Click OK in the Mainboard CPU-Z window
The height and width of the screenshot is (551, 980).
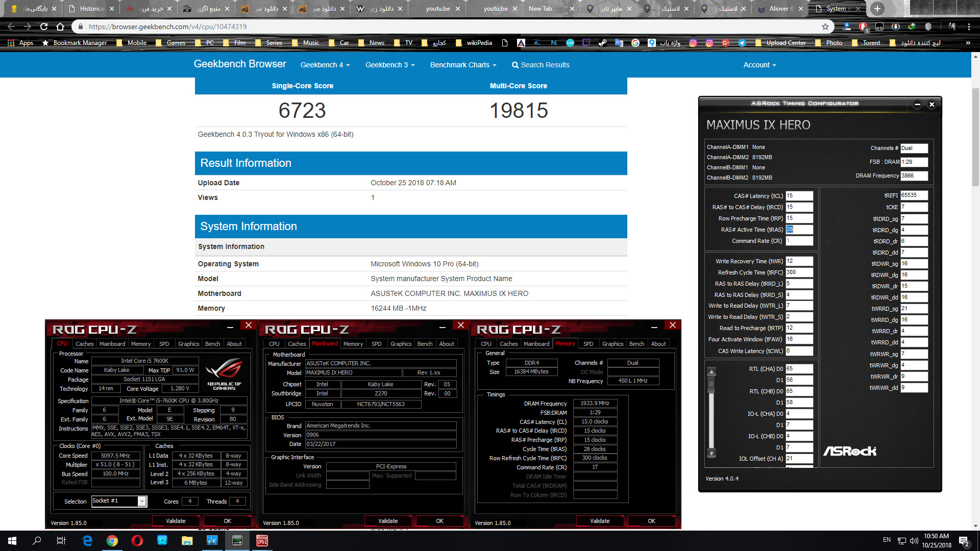(x=439, y=521)
